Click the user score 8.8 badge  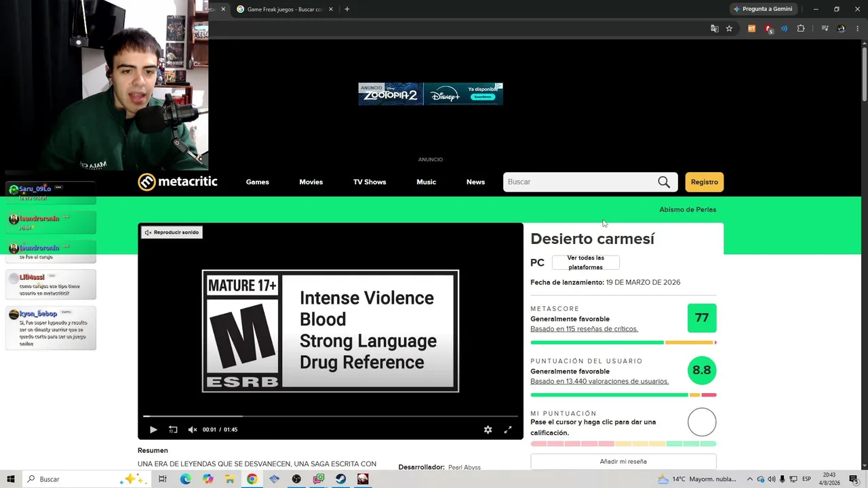702,370
